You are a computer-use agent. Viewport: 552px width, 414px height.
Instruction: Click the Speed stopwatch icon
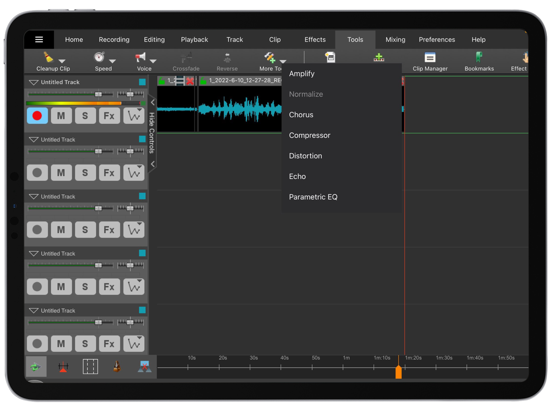point(99,57)
